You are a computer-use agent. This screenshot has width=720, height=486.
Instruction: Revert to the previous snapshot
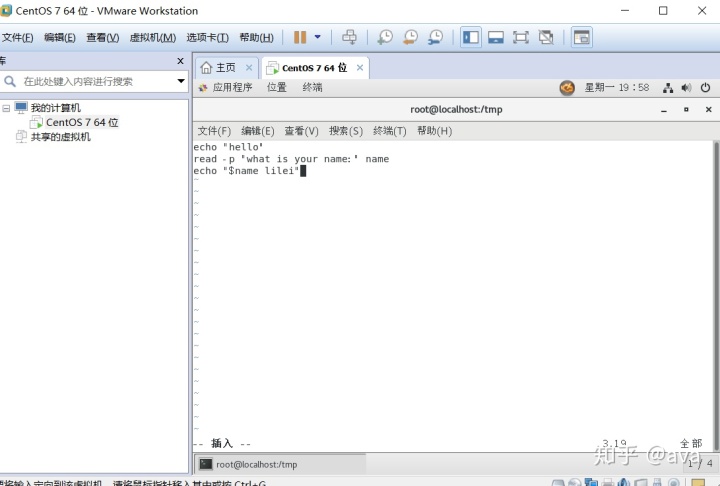(x=410, y=37)
